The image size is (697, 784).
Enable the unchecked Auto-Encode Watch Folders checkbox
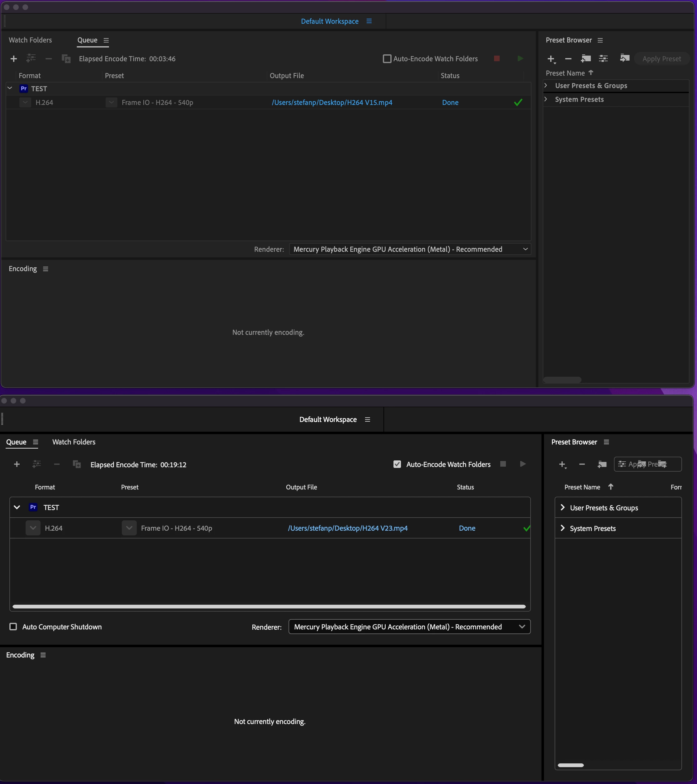(387, 59)
